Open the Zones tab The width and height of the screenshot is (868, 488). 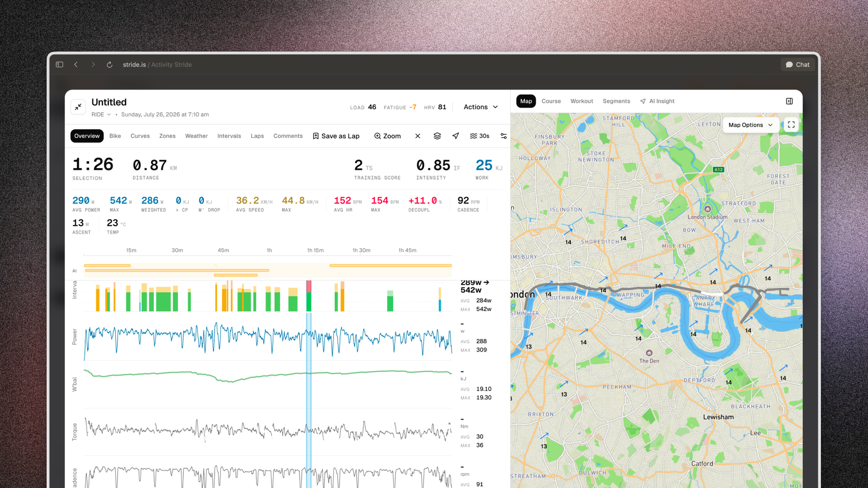coord(167,136)
